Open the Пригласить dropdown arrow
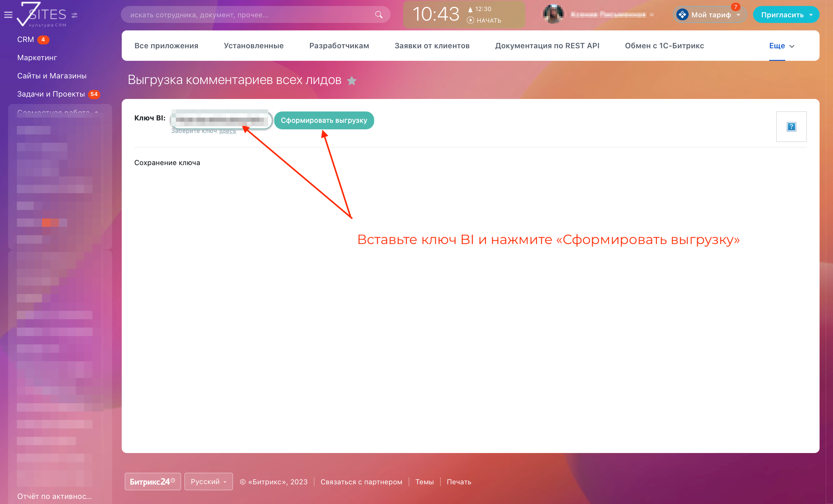This screenshot has height=504, width=833. [811, 15]
